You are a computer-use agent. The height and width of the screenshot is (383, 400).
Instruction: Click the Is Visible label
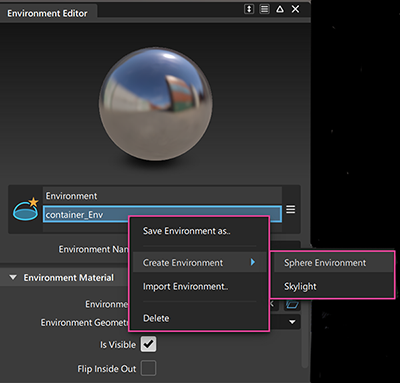point(118,344)
